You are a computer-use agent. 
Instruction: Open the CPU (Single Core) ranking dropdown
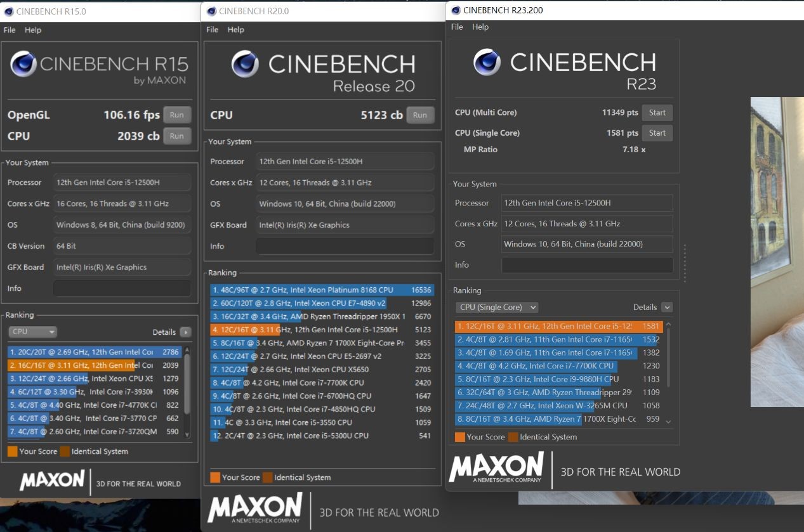[497, 307]
